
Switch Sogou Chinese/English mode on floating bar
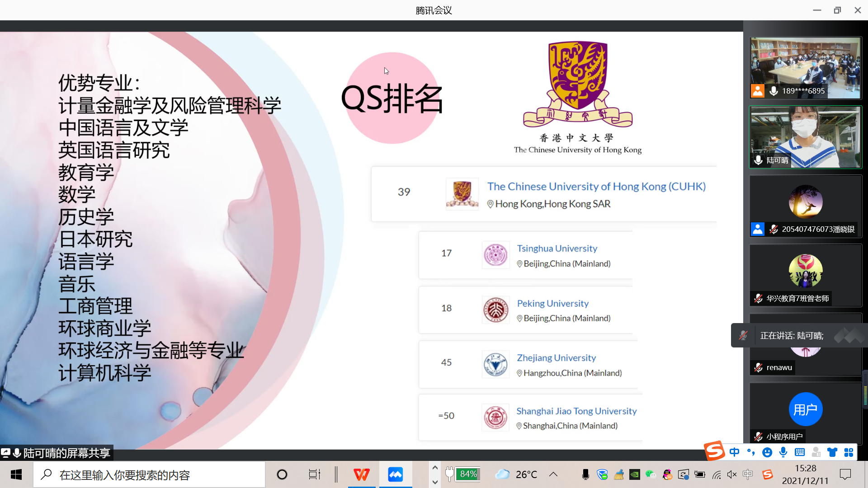[734, 452]
